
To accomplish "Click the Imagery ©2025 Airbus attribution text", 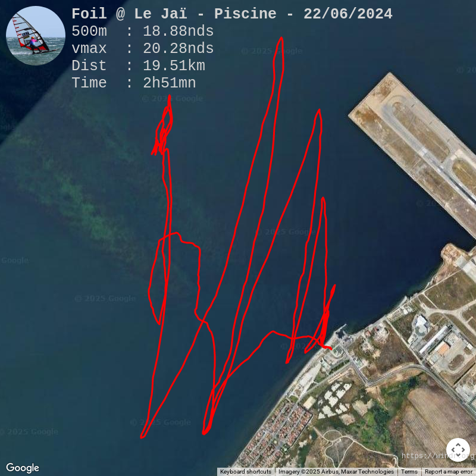I will [x=336, y=471].
